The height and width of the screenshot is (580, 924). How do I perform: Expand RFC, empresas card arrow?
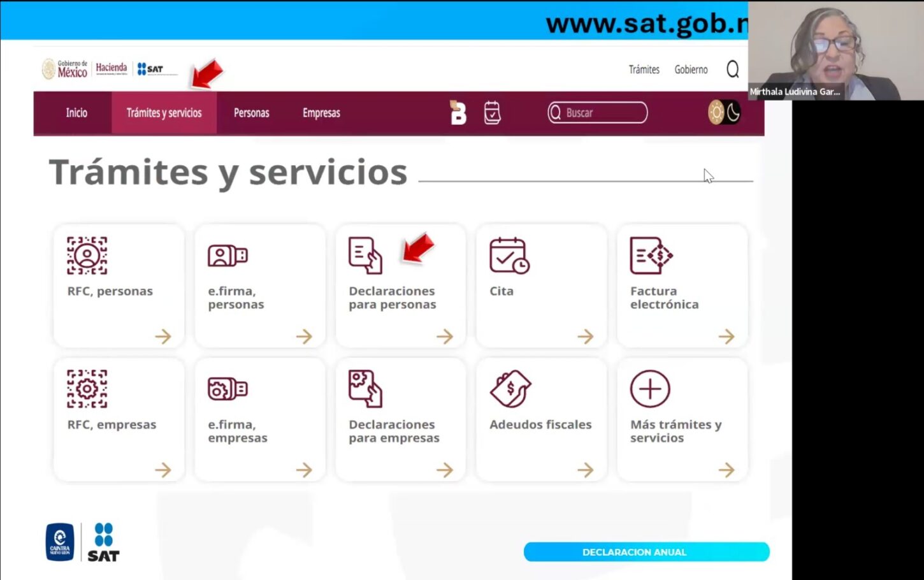(x=163, y=470)
